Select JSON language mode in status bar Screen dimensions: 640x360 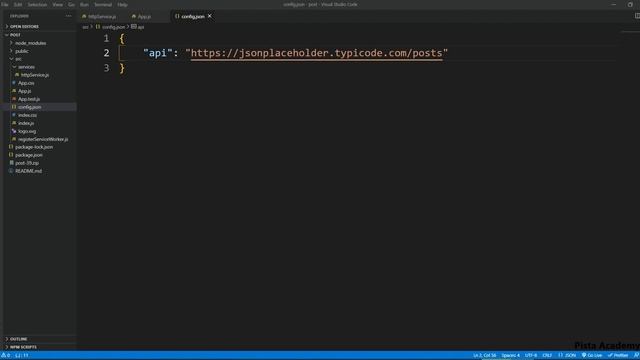pyautogui.click(x=567, y=356)
